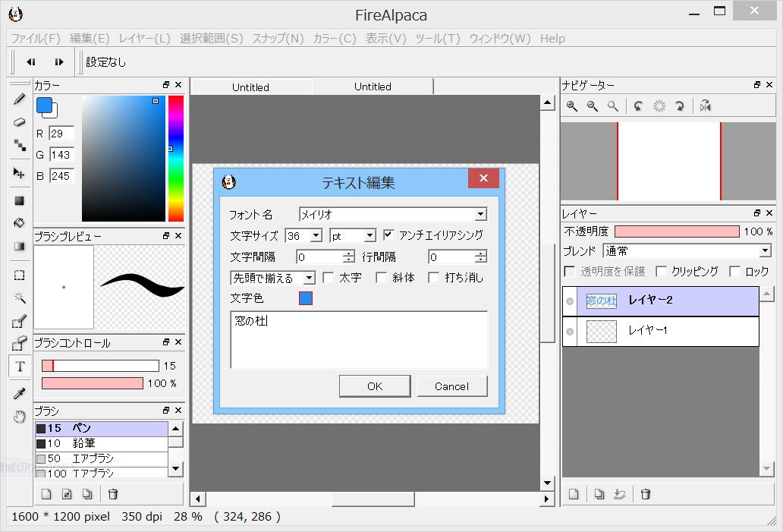
Task: Confirm the text edit with OK
Action: [374, 386]
